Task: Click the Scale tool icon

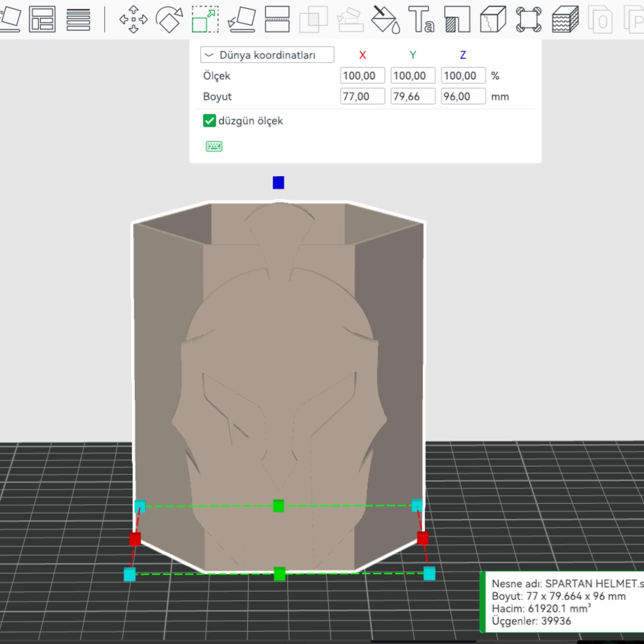Action: 205,19
